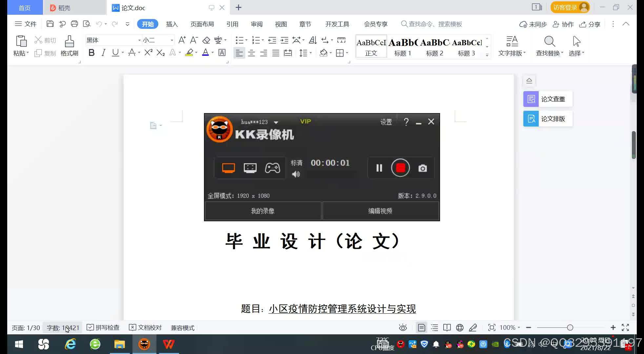Image resolution: width=644 pixels, height=354 pixels.
Task: Expand the styles gallery
Action: click(487, 55)
